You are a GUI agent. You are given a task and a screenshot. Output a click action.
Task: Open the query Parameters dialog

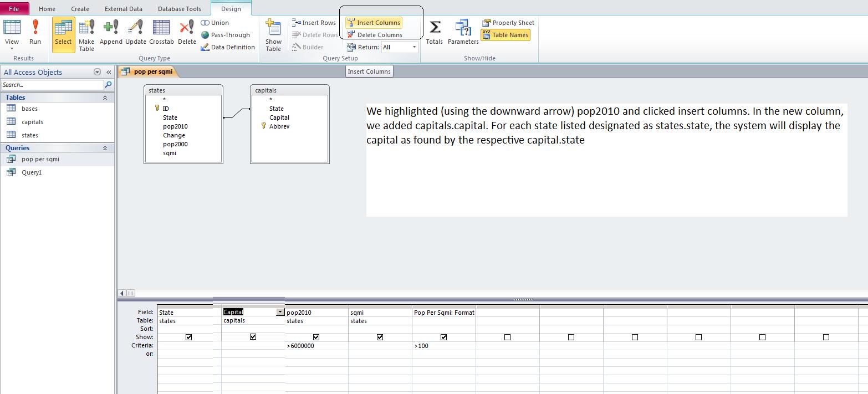coord(463,33)
